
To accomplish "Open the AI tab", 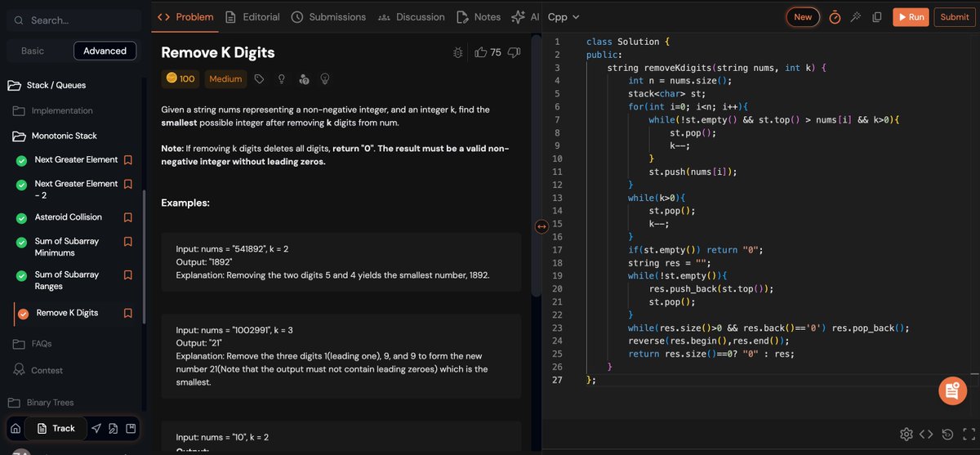I will click(525, 16).
